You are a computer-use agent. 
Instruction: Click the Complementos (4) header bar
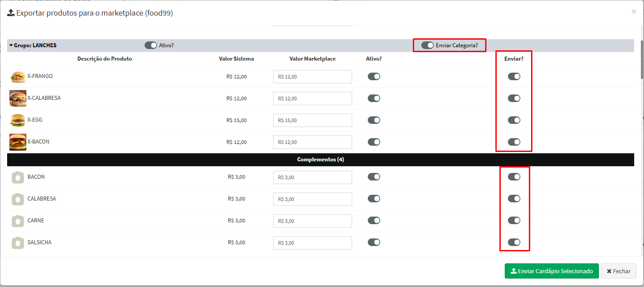pyautogui.click(x=320, y=160)
